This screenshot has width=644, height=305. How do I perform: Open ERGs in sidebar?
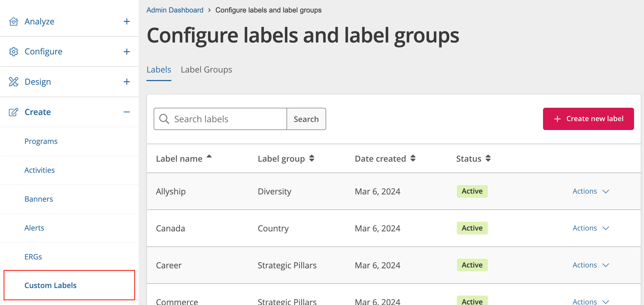pyautogui.click(x=33, y=257)
